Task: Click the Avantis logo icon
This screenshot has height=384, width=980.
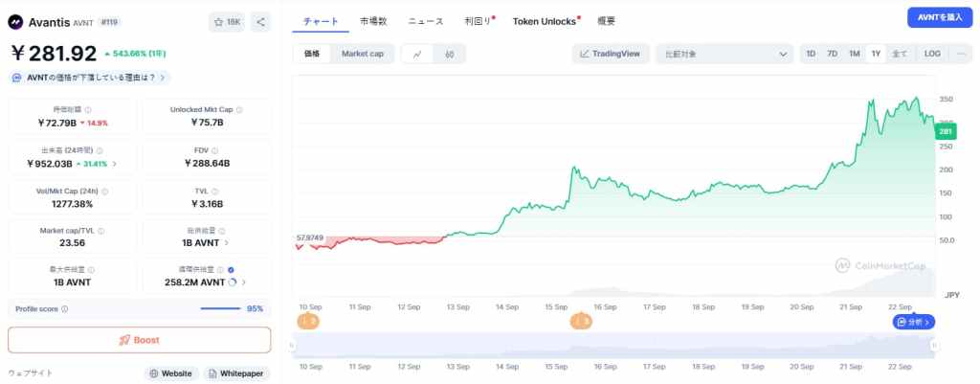Action: click(15, 22)
